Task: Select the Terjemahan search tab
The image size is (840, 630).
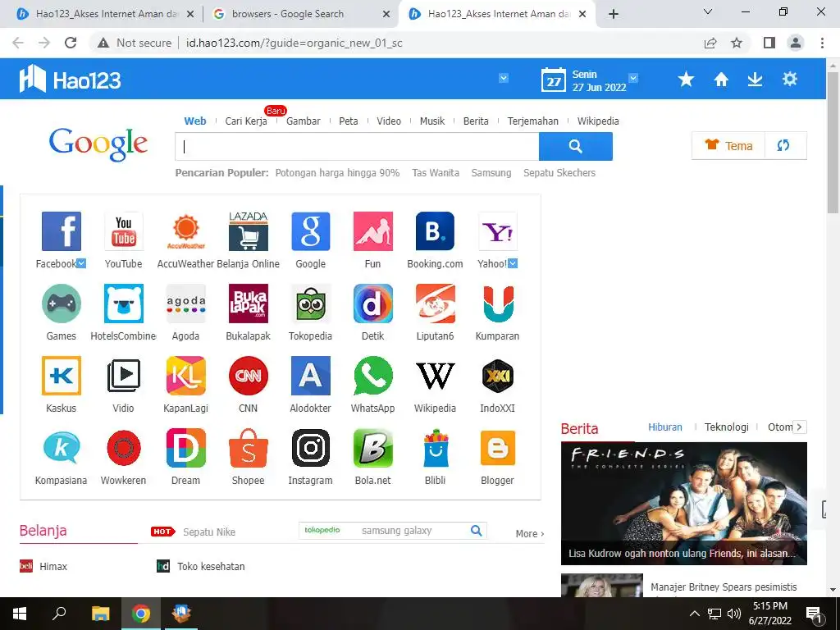Action: (x=533, y=121)
